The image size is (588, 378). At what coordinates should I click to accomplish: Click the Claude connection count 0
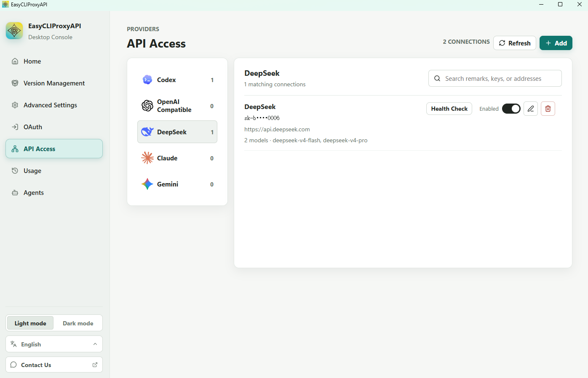tap(212, 158)
